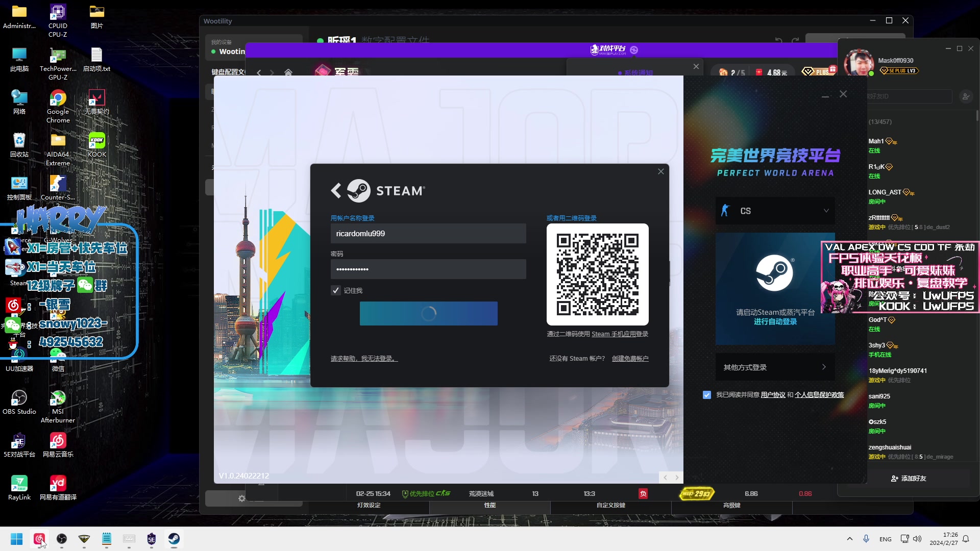Click 添加好友 add friend button
This screenshot has height=551, width=980.
coord(909,479)
